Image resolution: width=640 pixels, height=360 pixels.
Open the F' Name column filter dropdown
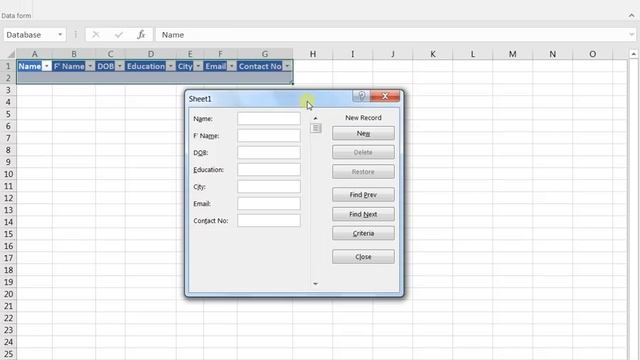tap(90, 66)
